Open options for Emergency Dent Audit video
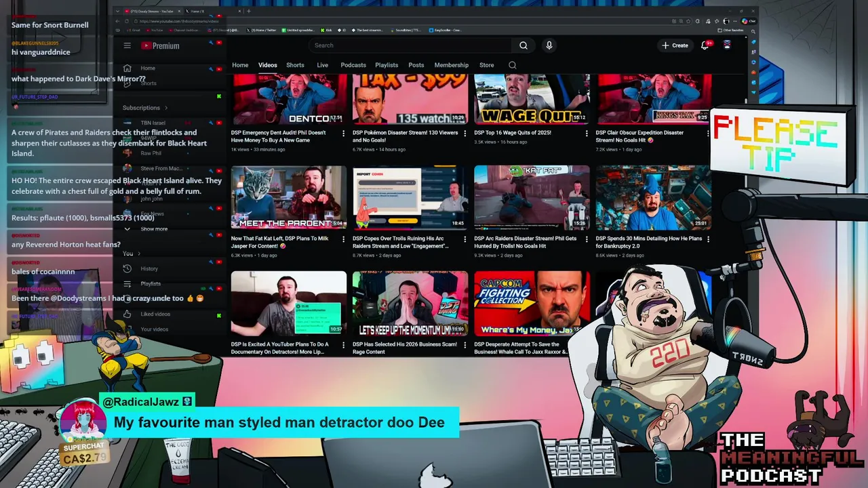This screenshot has height=488, width=868. pyautogui.click(x=343, y=134)
